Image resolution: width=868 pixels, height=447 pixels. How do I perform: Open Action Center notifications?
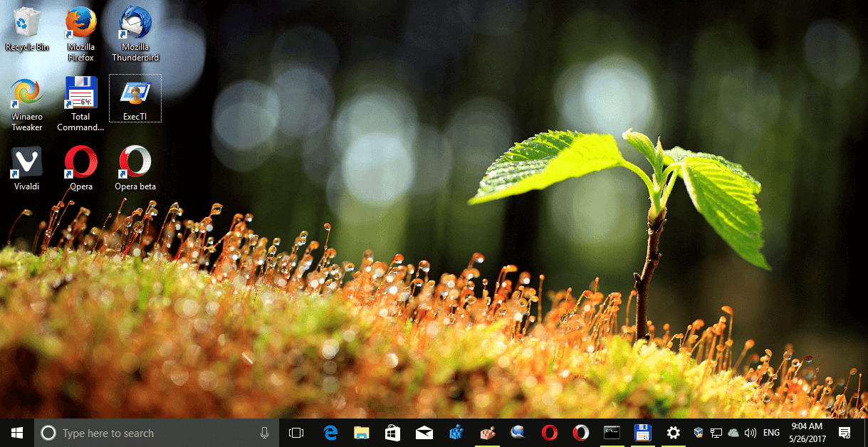[845, 432]
